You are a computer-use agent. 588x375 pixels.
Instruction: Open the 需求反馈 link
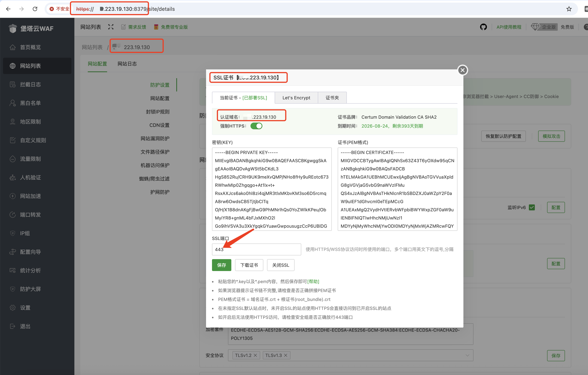pyautogui.click(x=134, y=27)
